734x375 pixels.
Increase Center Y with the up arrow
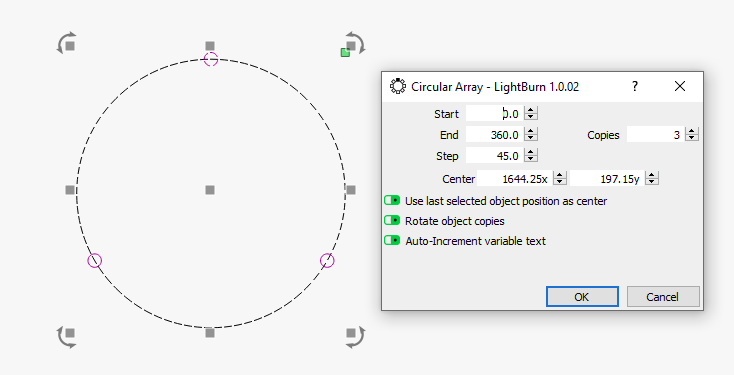click(652, 175)
